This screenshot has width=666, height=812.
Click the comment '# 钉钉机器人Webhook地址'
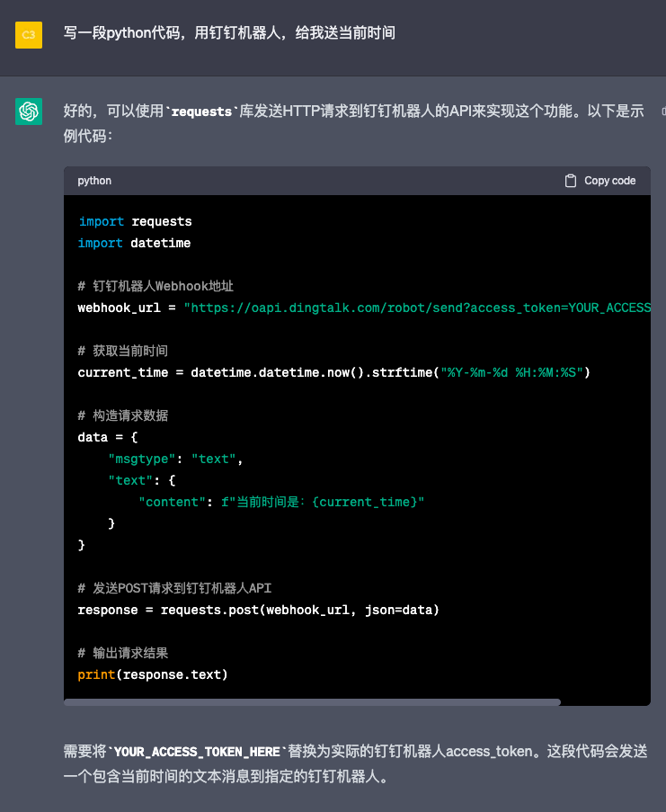pyautogui.click(x=155, y=286)
